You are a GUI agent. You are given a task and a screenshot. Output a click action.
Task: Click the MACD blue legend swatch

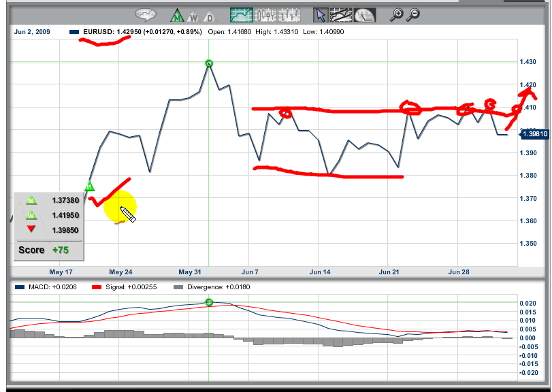pyautogui.click(x=20, y=287)
